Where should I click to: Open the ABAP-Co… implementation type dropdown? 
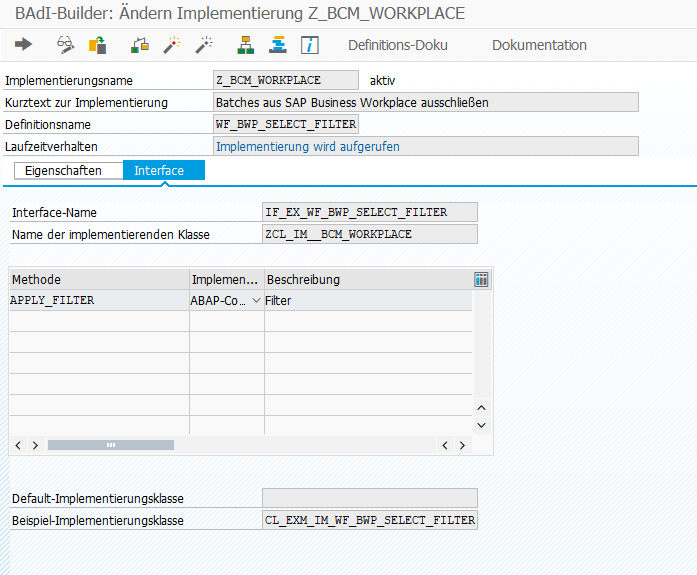(256, 301)
